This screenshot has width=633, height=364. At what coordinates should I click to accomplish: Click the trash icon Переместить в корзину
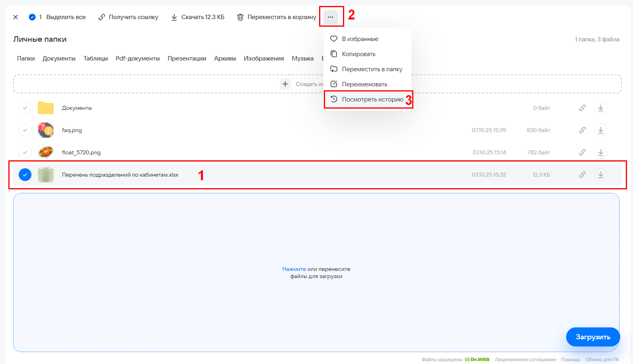[240, 17]
